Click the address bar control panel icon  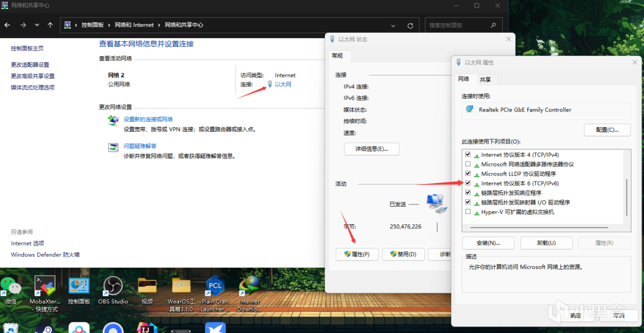coord(67,25)
